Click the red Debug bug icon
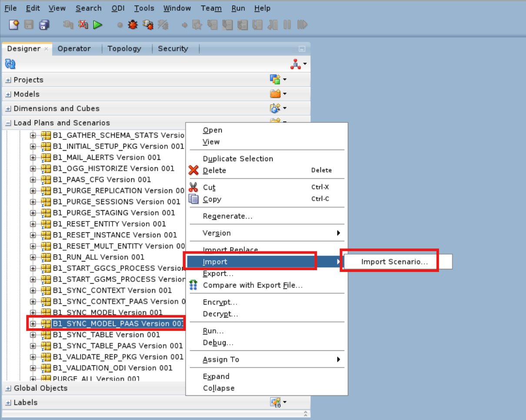 (133, 25)
